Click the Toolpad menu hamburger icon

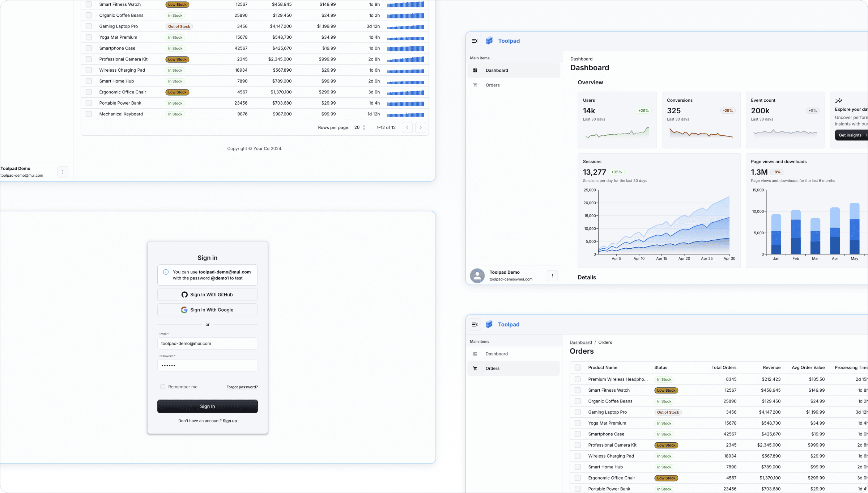(475, 41)
